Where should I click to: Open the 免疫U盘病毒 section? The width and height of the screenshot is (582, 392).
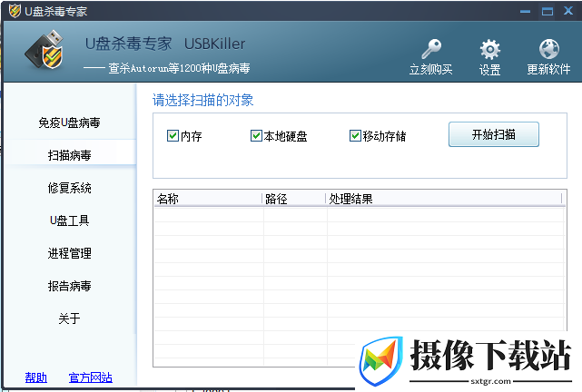pyautogui.click(x=69, y=122)
